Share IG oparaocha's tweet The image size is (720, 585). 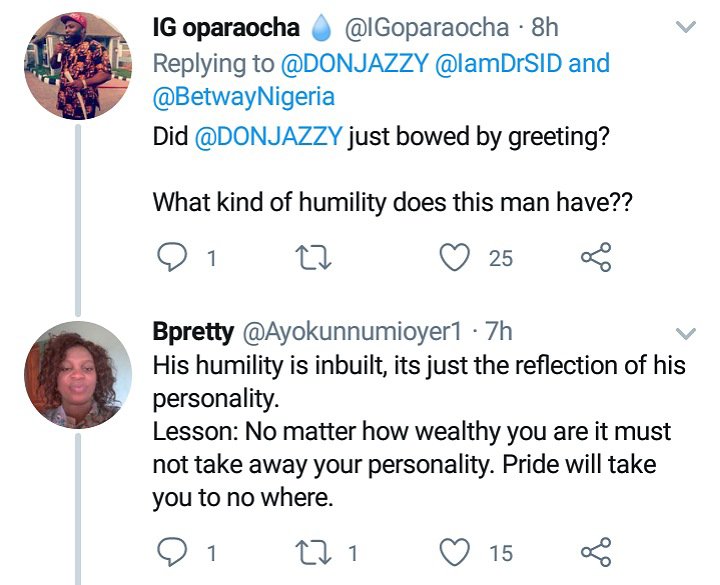[x=596, y=259]
